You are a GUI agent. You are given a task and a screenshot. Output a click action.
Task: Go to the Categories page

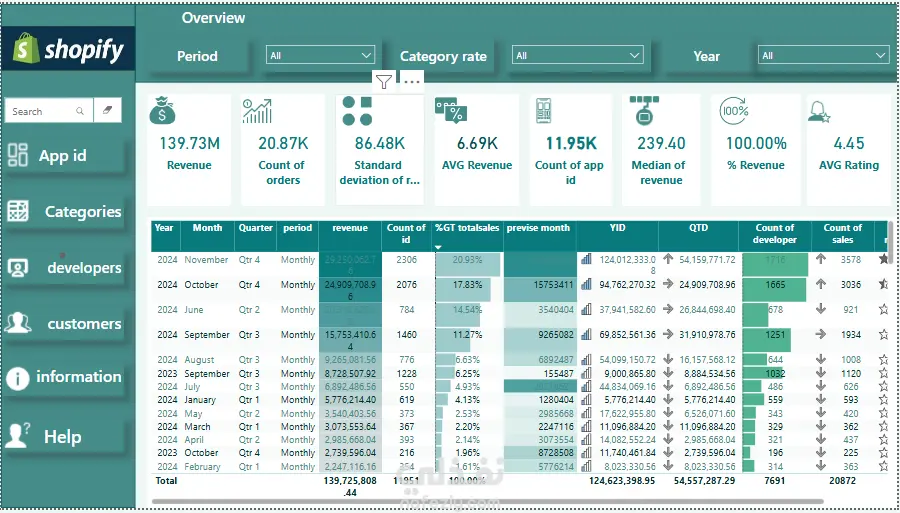[x=64, y=212]
